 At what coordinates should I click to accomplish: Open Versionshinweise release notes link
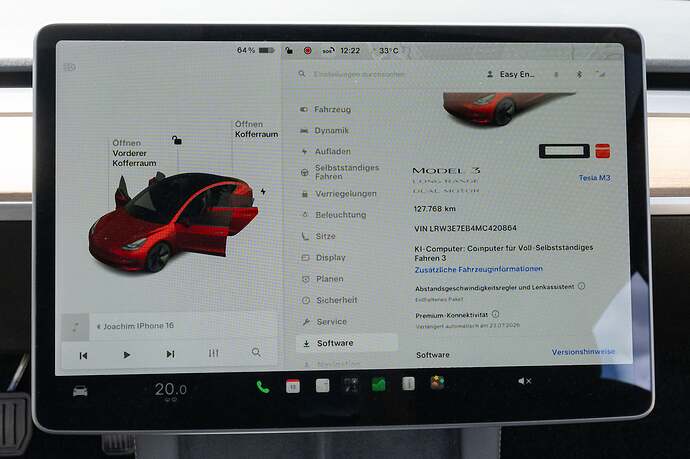tap(583, 352)
